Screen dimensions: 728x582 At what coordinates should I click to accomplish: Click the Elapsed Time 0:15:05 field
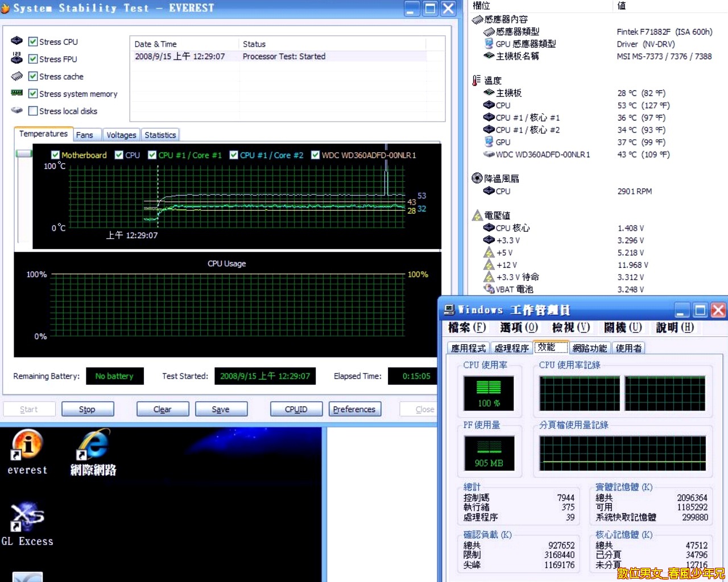pyautogui.click(x=413, y=376)
